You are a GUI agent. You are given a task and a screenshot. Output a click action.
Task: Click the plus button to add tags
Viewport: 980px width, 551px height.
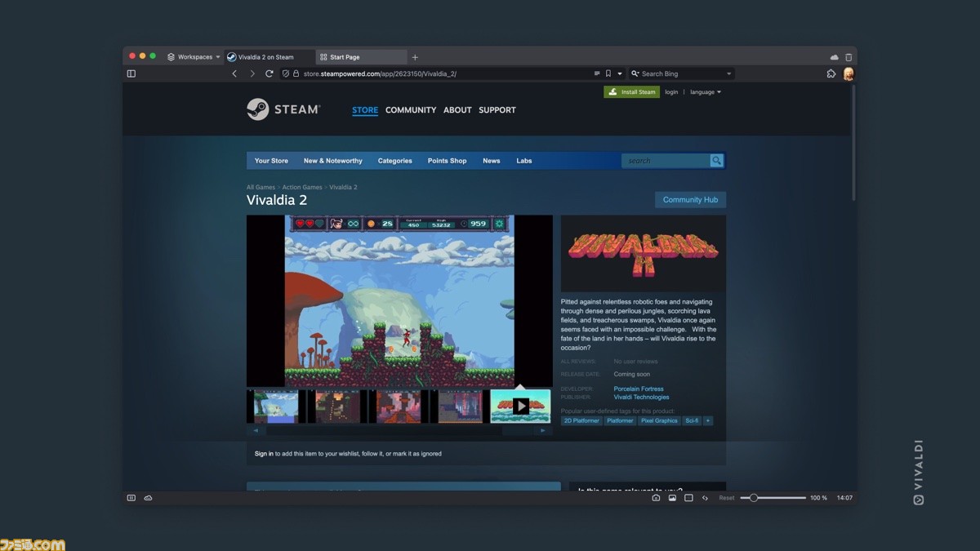point(708,421)
